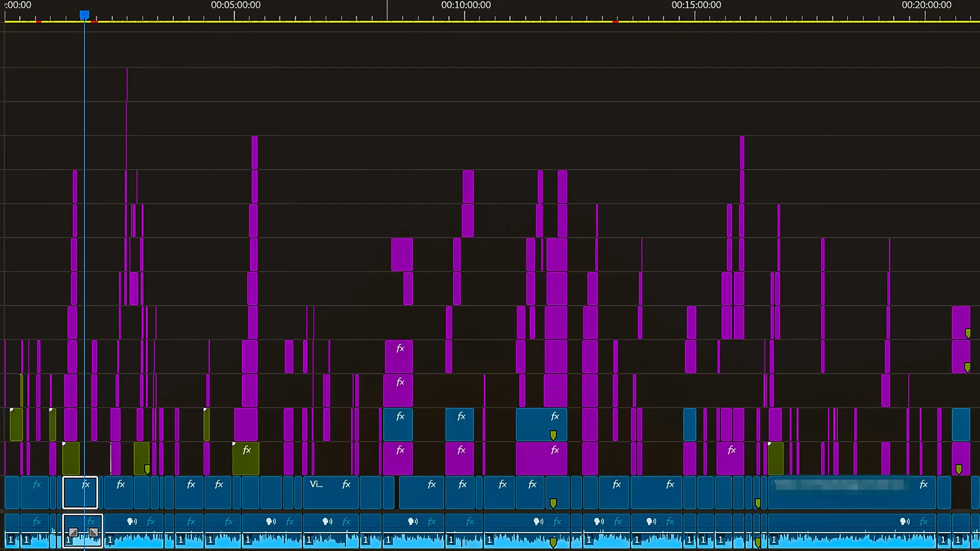The height and width of the screenshot is (551, 980).
Task: Click the fx badge on the wide blue overlay clip
Action: point(555,416)
